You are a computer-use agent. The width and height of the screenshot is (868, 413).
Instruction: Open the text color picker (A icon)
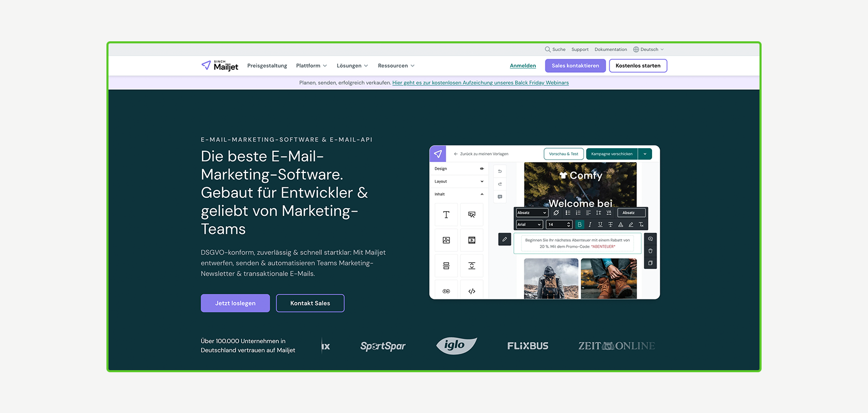(x=621, y=225)
